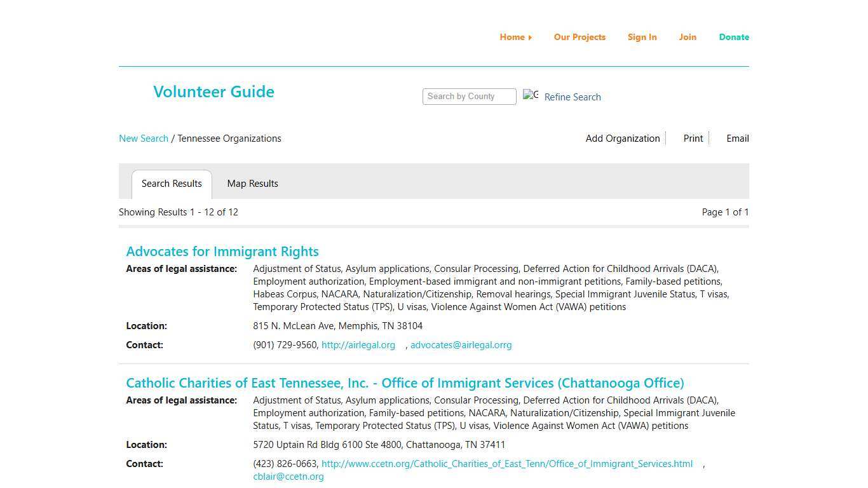Email advocates@airlegal.org
This screenshot has height=488, width=868.
461,345
